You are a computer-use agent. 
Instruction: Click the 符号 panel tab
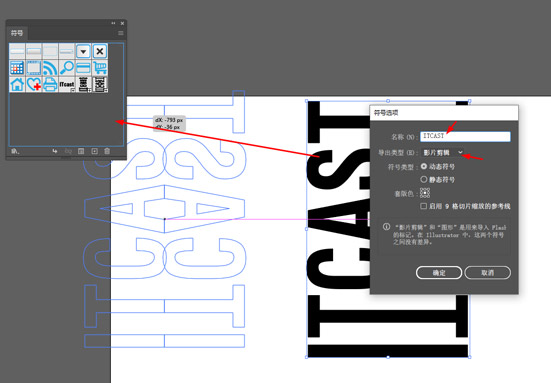click(17, 33)
